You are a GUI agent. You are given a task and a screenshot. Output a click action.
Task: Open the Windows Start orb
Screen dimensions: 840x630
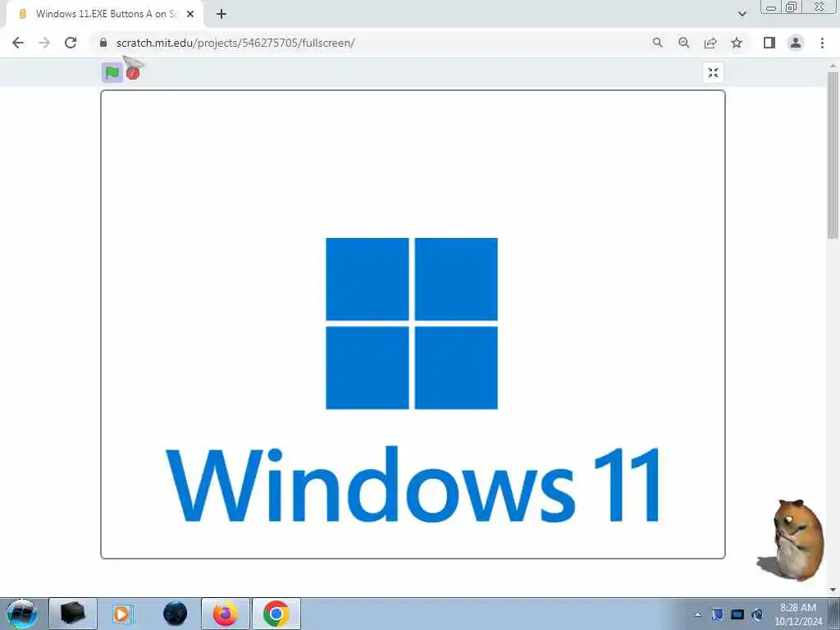pos(22,614)
